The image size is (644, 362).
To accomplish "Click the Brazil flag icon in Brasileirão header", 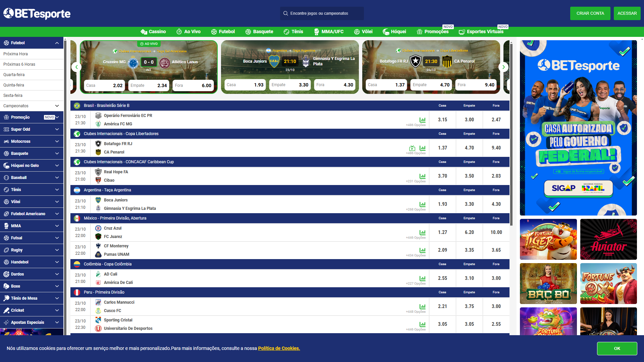I will (77, 106).
